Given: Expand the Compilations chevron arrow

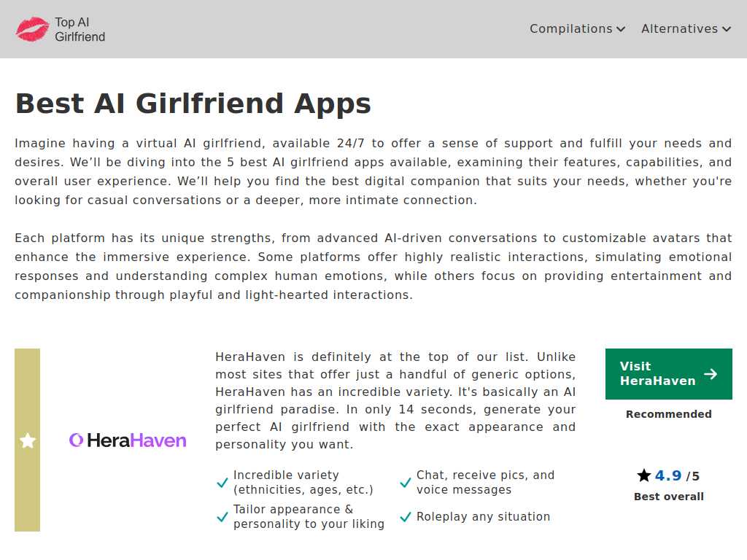Looking at the screenshot, I should pyautogui.click(x=620, y=29).
